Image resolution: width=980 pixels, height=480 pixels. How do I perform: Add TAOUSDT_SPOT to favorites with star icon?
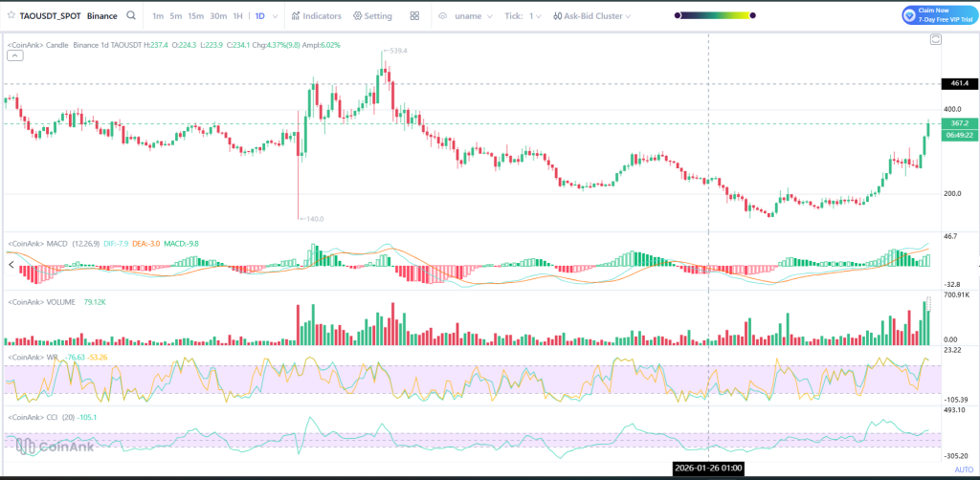pyautogui.click(x=10, y=16)
